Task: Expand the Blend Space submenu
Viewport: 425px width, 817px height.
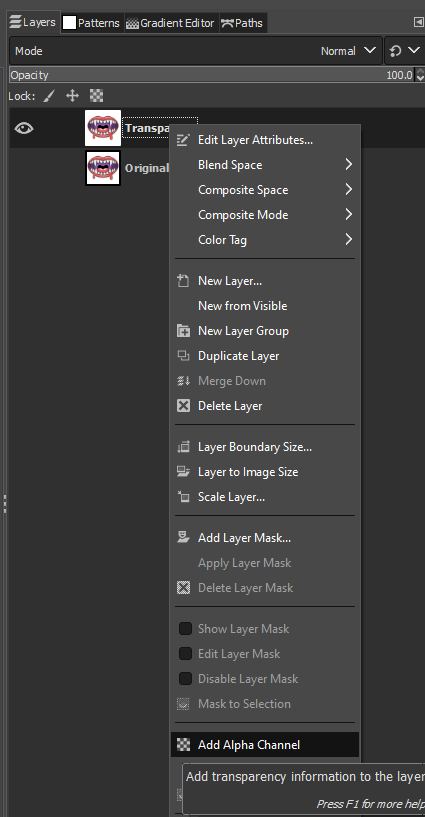Action: [x=265, y=165]
